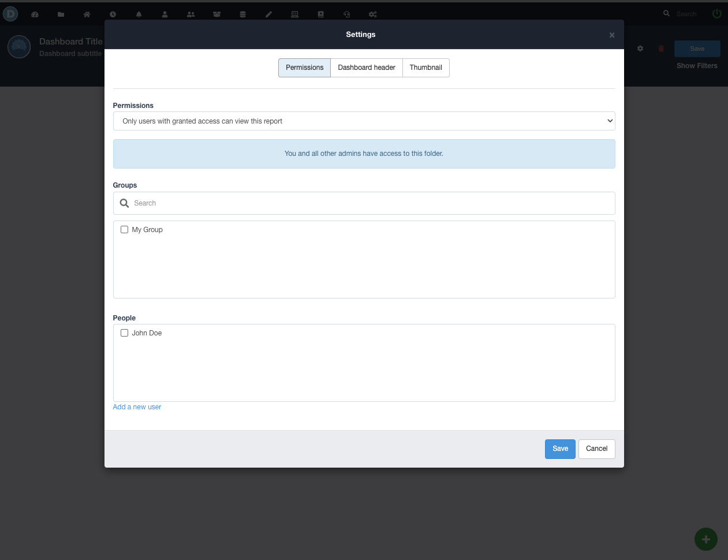Tick the My Group checkbox
This screenshot has height=560, width=728.
[124, 230]
